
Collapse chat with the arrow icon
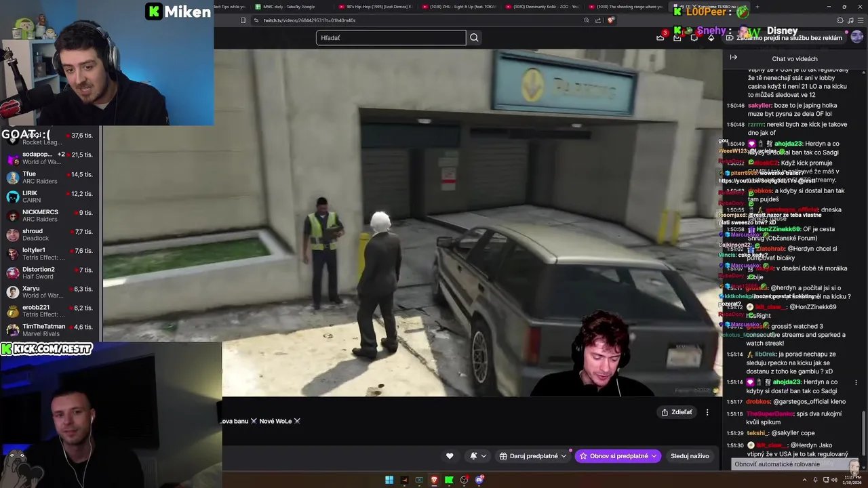click(x=733, y=58)
